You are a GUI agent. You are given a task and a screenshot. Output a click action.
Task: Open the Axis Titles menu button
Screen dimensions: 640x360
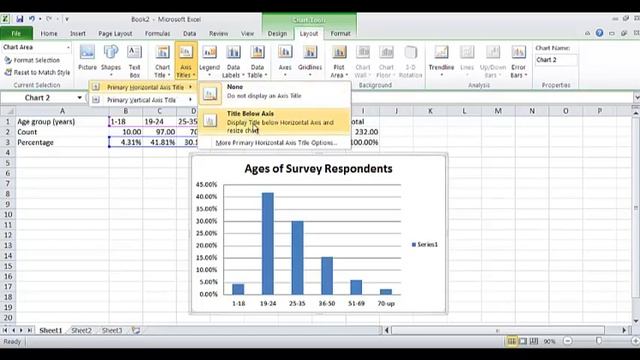click(186, 61)
